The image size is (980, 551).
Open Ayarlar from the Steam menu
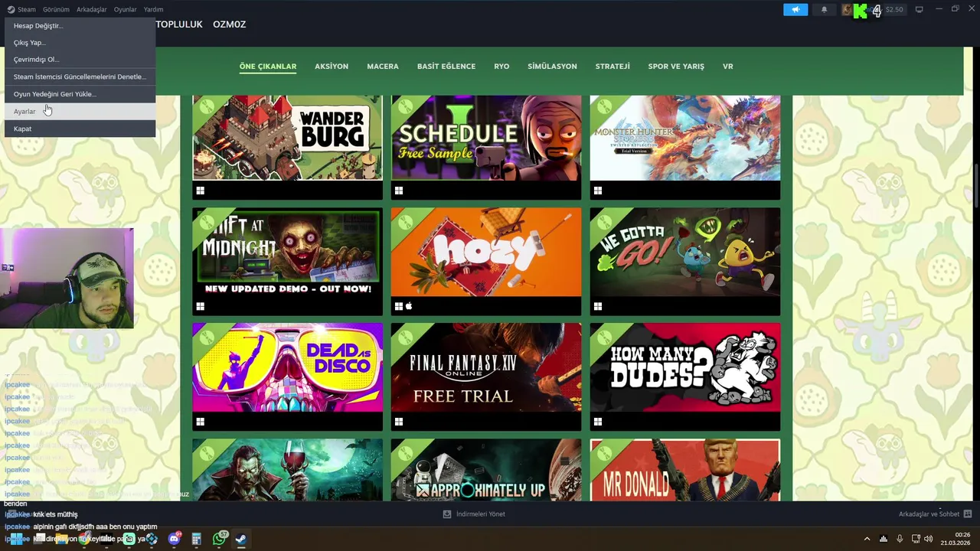pos(80,111)
